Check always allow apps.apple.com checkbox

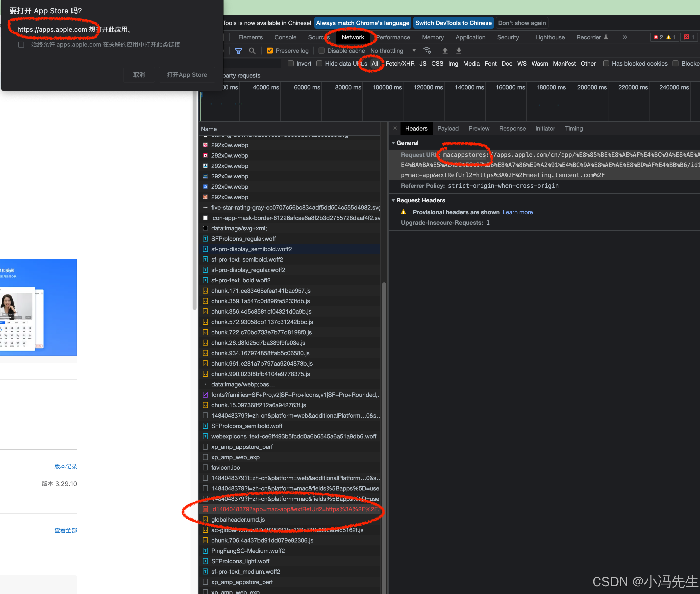tap(21, 44)
